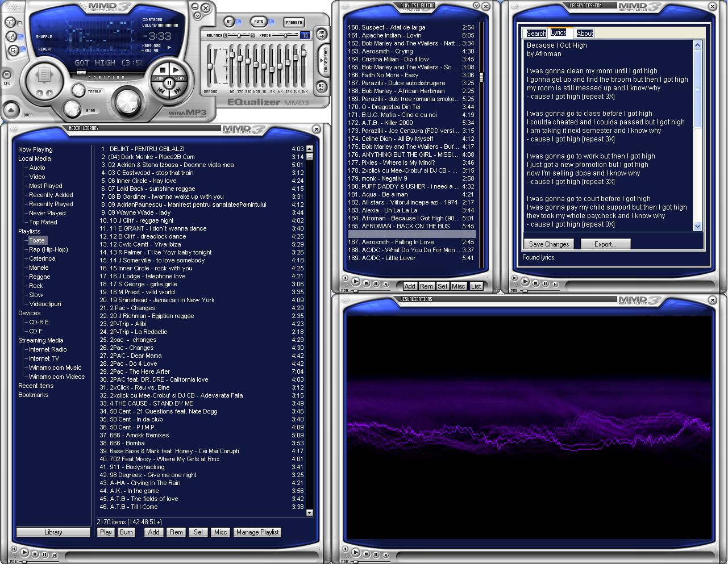The height and width of the screenshot is (564, 728).
Task: Open the CFG configuration button
Action: tap(7, 75)
